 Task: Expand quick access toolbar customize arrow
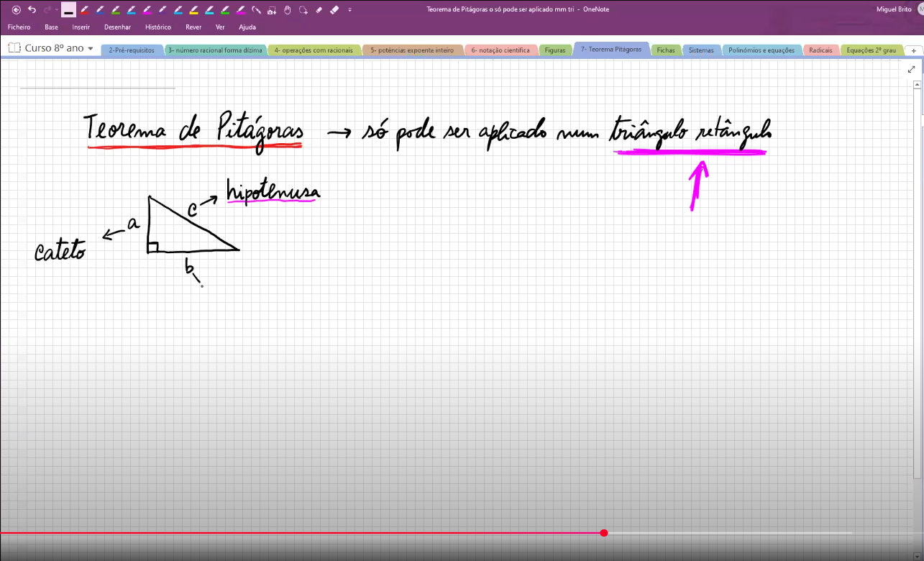pyautogui.click(x=349, y=10)
